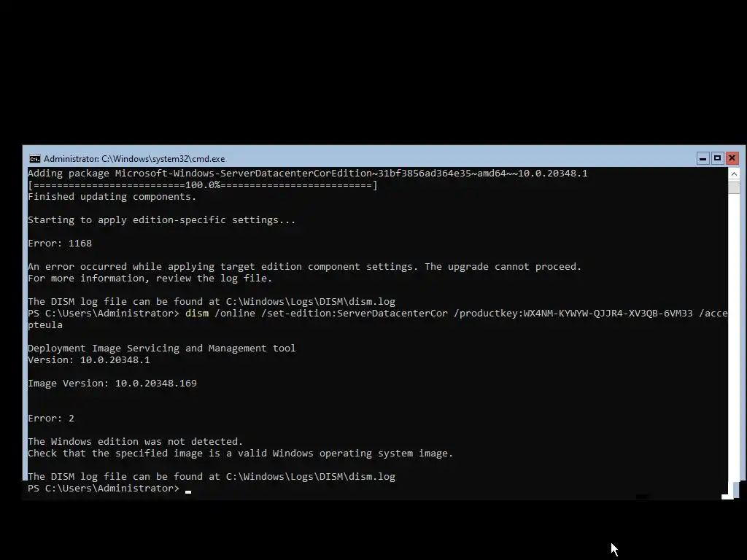
Task: Click the window title 'Administrator: C:\Windows\system32\cmd.exe'
Action: pos(134,159)
